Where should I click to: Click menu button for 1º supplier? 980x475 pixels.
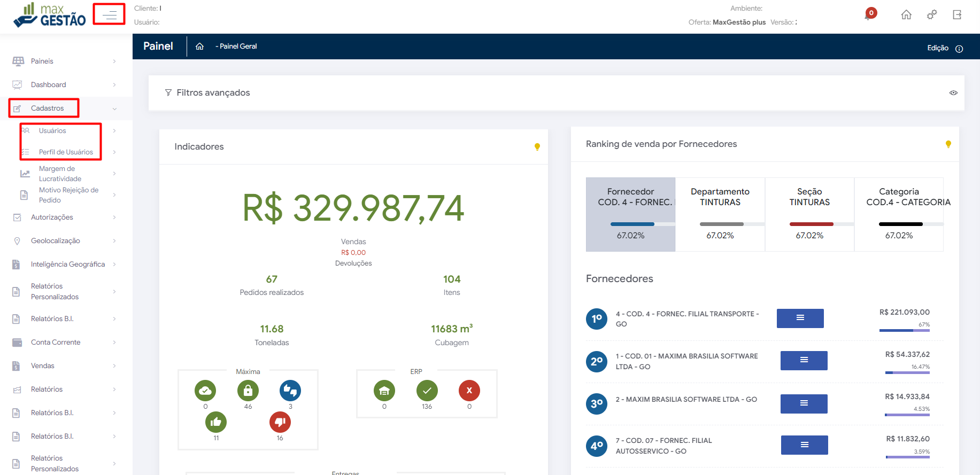(800, 318)
